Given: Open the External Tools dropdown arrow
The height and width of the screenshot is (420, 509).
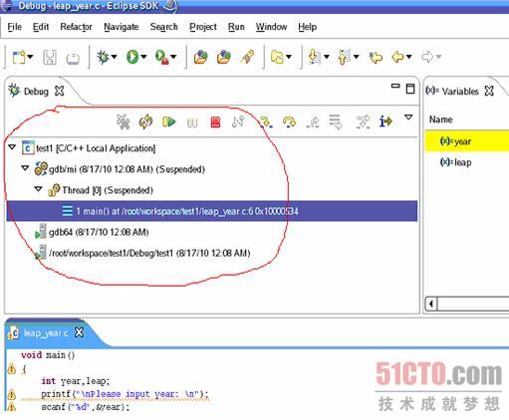Looking at the screenshot, I should (x=173, y=57).
